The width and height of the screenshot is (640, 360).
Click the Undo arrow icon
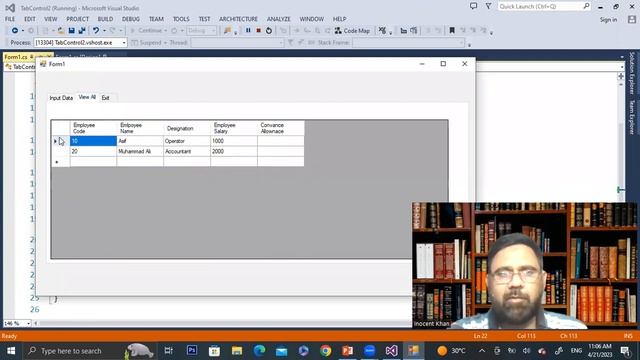point(96,31)
